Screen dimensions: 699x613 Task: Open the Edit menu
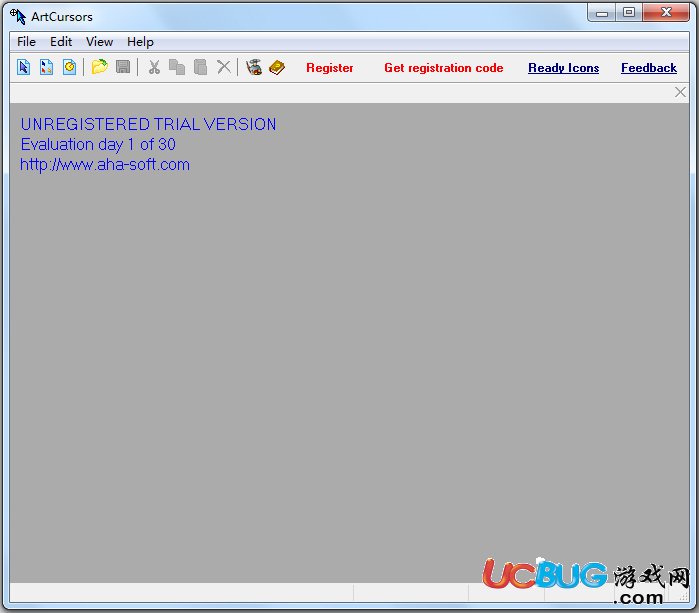tap(61, 42)
